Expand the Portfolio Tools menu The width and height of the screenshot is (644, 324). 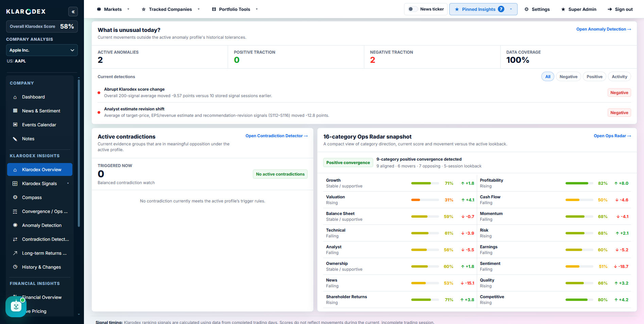[x=235, y=9]
